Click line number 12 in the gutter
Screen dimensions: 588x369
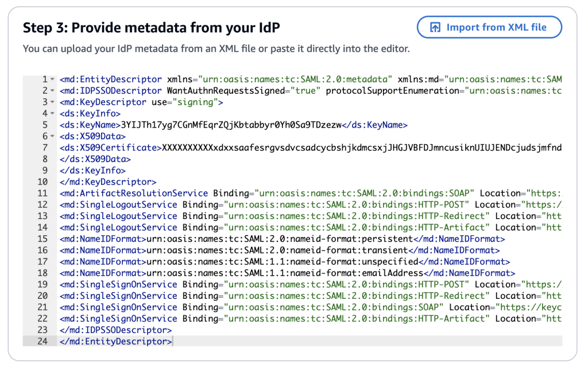[x=42, y=205]
